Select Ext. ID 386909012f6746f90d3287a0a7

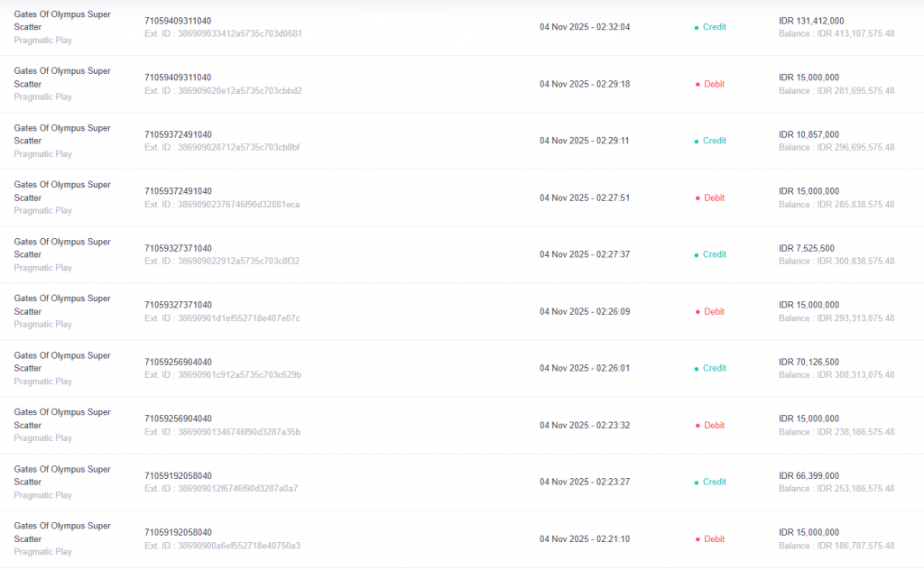pyautogui.click(x=221, y=489)
